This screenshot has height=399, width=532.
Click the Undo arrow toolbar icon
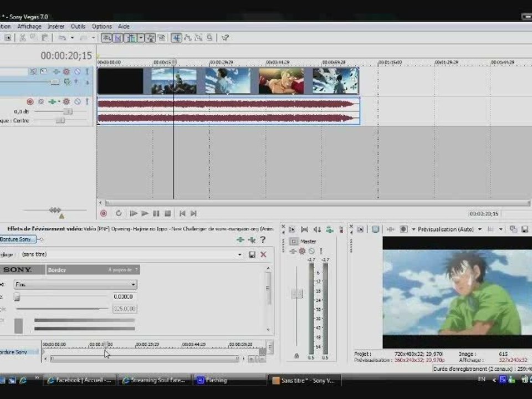coord(62,38)
